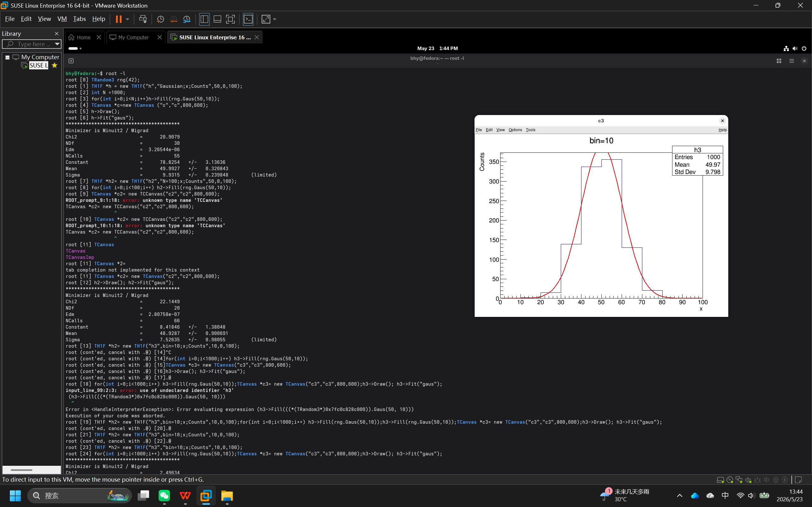812x507 pixels.
Task: Open the Options menu in c3 canvas
Action: [515, 130]
